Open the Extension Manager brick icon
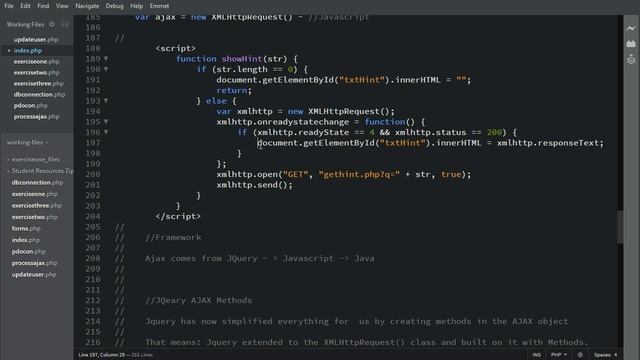640x360 pixels. (631, 44)
